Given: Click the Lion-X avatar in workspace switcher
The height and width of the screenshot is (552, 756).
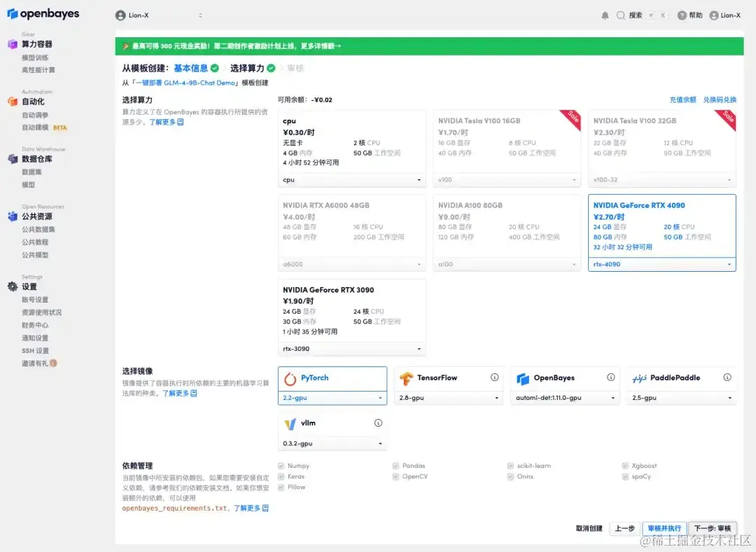Looking at the screenshot, I should click(x=120, y=15).
